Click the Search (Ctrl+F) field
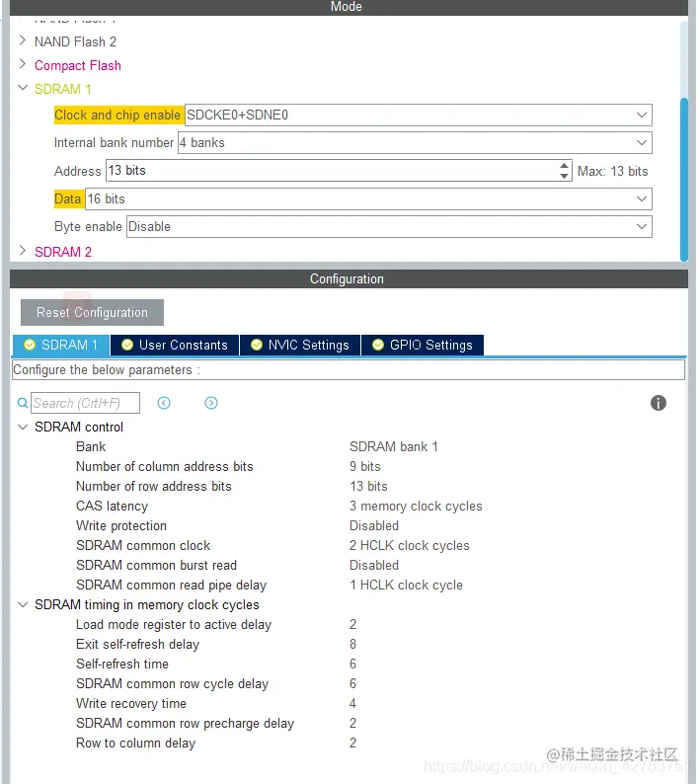 (x=85, y=403)
